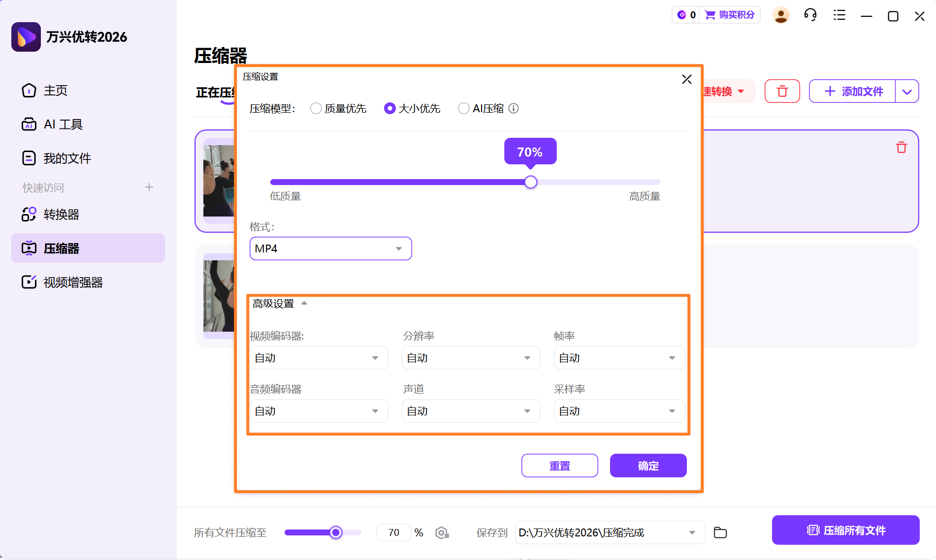Image resolution: width=936 pixels, height=560 pixels.
Task: Open the folder icon next to save path
Action: point(720,532)
